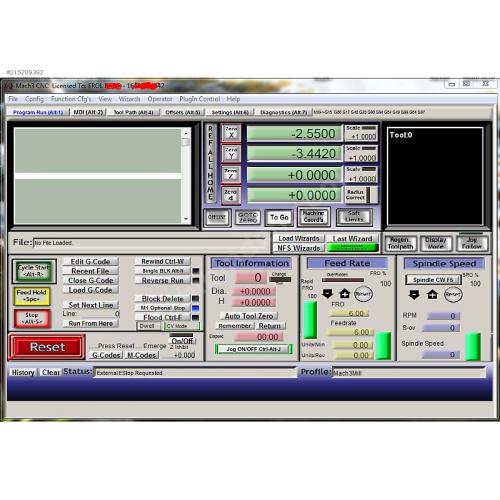
Task: Raise feed rate with up arrow
Action: point(345,294)
